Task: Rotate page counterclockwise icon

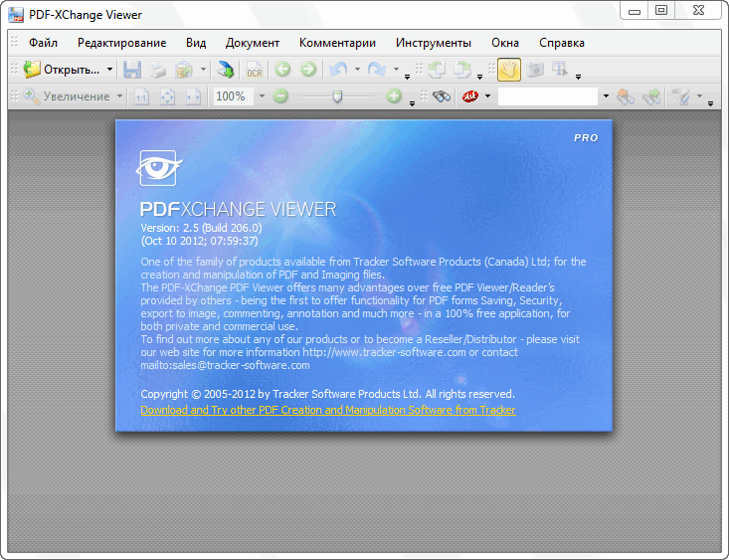Action: 436,70
